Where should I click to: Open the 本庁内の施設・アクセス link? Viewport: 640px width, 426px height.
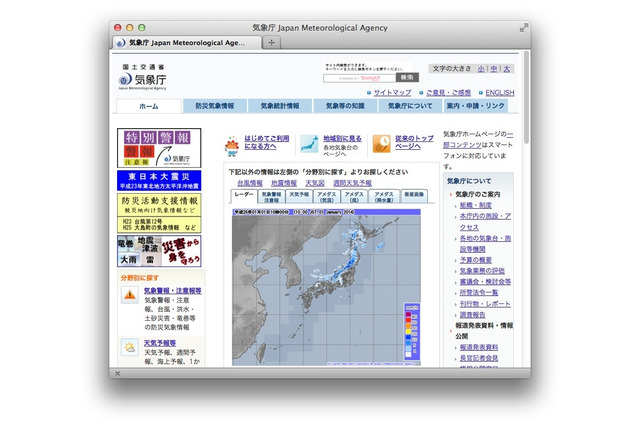click(485, 222)
